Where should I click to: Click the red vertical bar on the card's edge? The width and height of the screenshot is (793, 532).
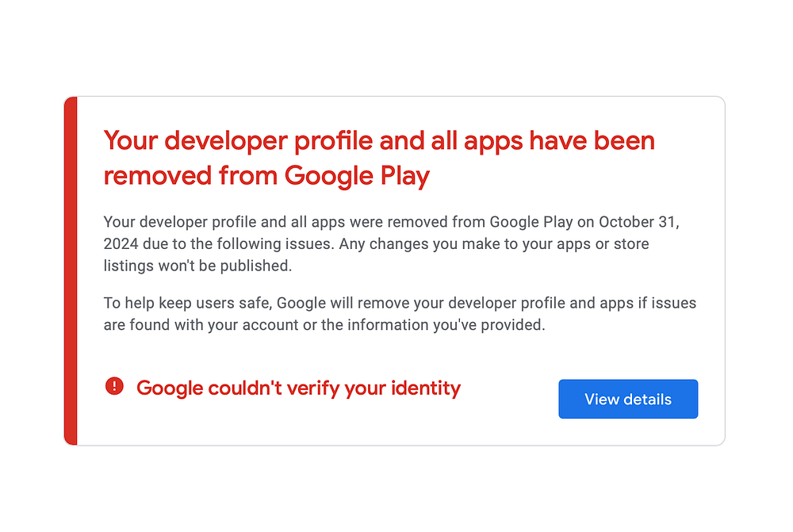71,270
